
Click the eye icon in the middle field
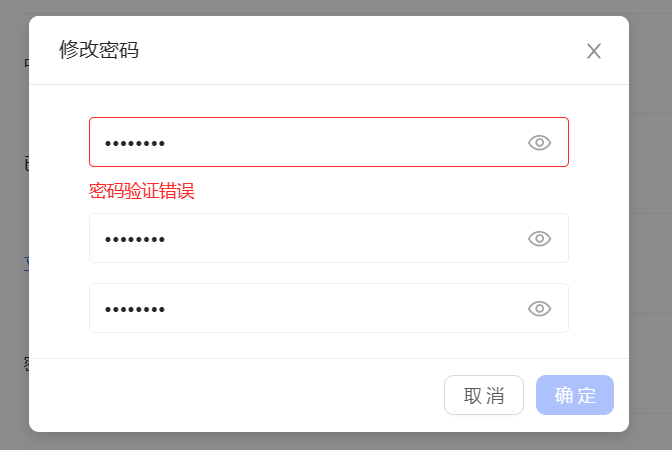(x=539, y=238)
